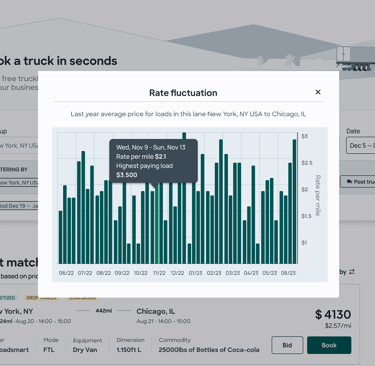
Task: Click the FTL mode value
Action: (x=49, y=350)
